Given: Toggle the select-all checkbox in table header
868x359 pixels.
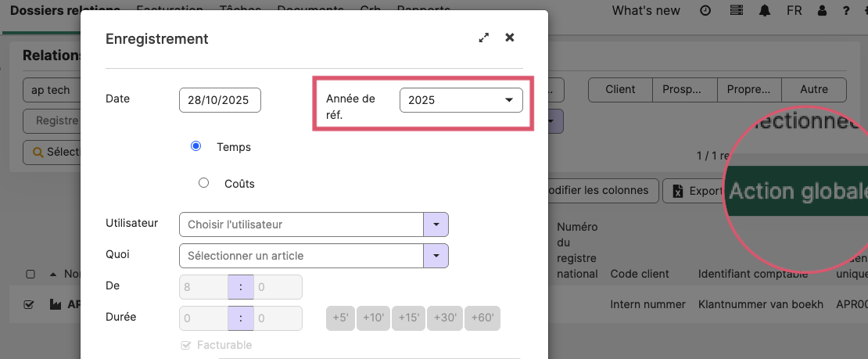Looking at the screenshot, I should coord(30,274).
